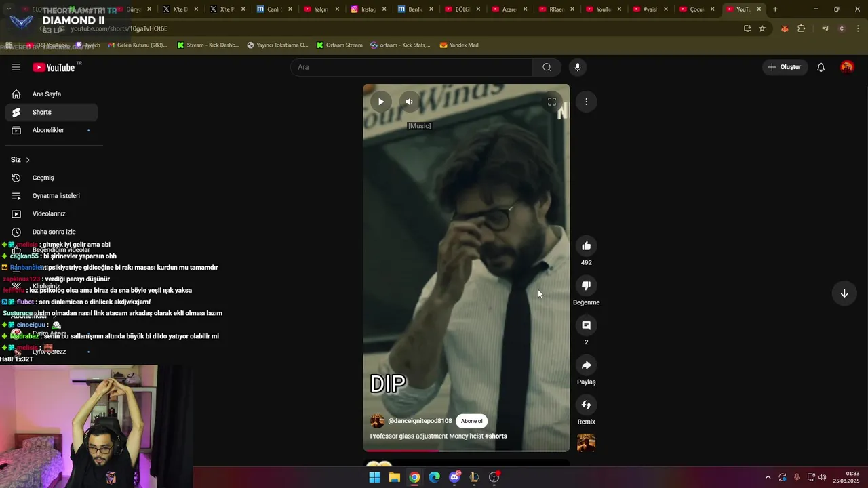Open League of Legends taskbar icon
This screenshot has height=488, width=868.
point(474,477)
